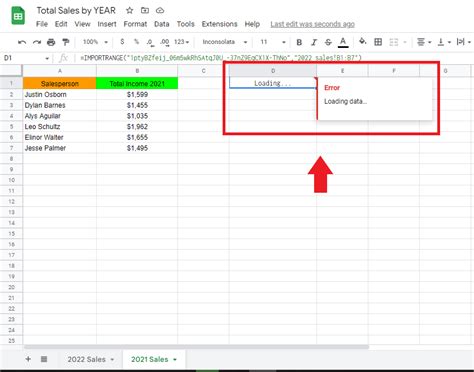Select column A header
474x372 pixels.
pyautogui.click(x=60, y=71)
